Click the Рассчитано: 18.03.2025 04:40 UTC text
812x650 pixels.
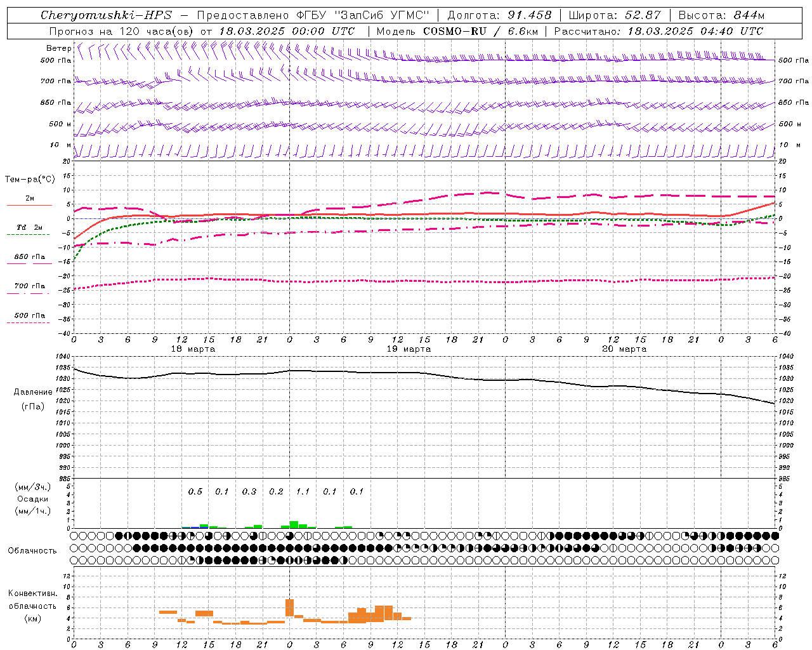point(658,31)
